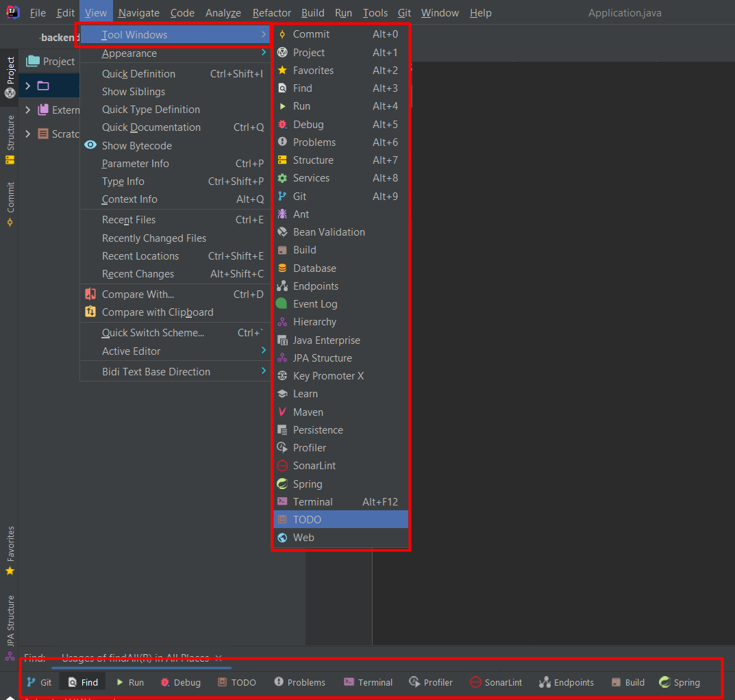Expand Bidi Text Base Direction submenu arrow

264,371
